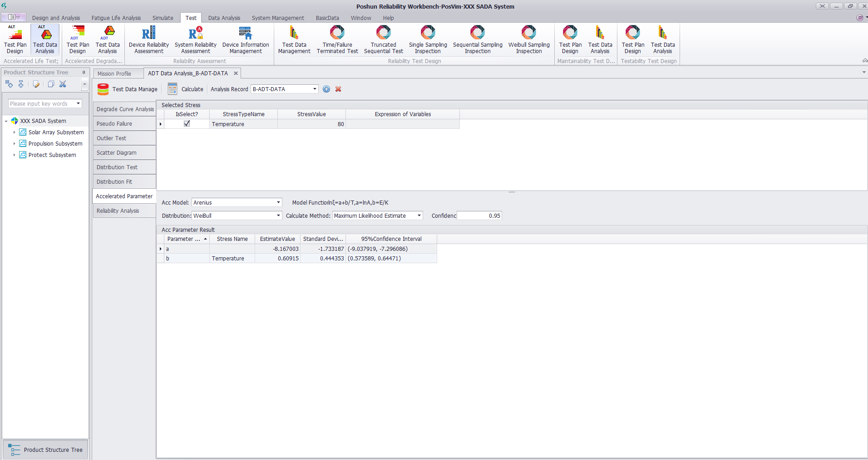Select Time/Failure Terminated Test
The image size is (868, 460).
(x=337, y=39)
